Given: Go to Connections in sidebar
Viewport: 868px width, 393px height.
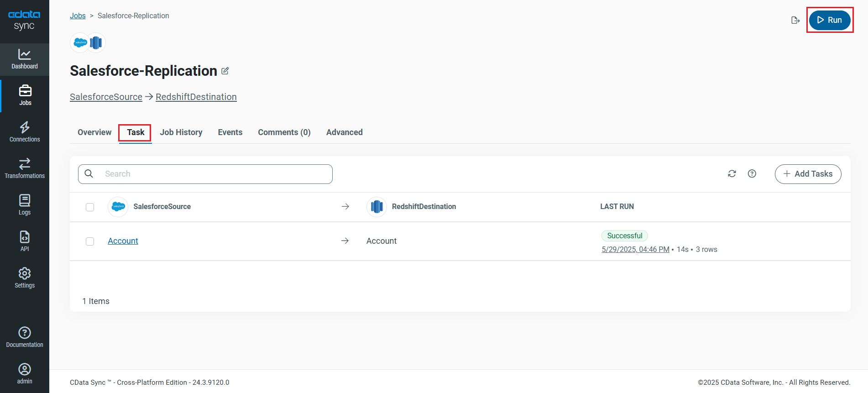Looking at the screenshot, I should click(x=25, y=132).
